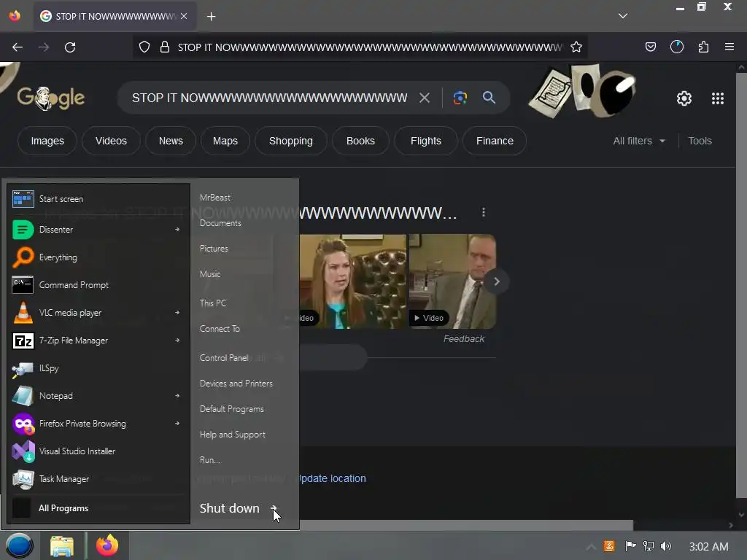The width and height of the screenshot is (747, 560).
Task: Switch to Flights results tab
Action: tap(426, 141)
